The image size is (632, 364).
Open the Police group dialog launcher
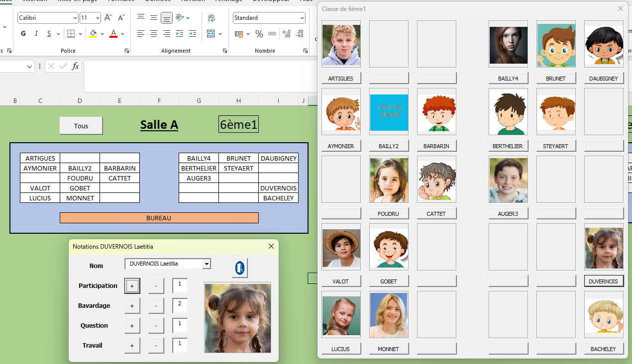[x=127, y=51]
